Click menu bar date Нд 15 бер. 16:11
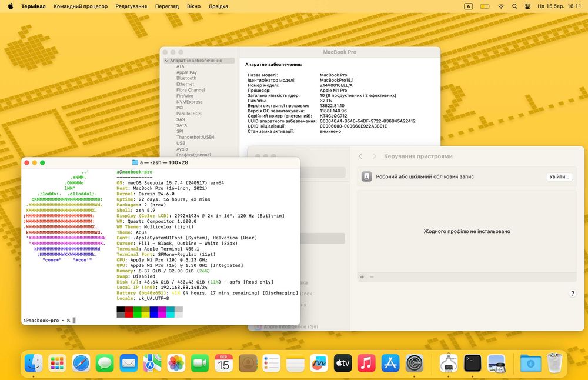Screen dimensions: 588x380 tap(559, 6)
